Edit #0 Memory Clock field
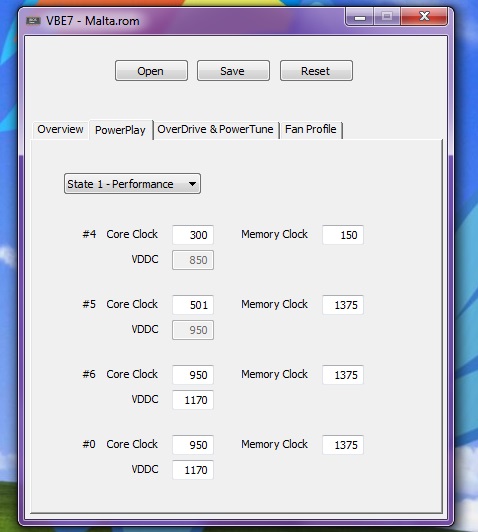Viewport: 478px width, 532px height. (343, 445)
